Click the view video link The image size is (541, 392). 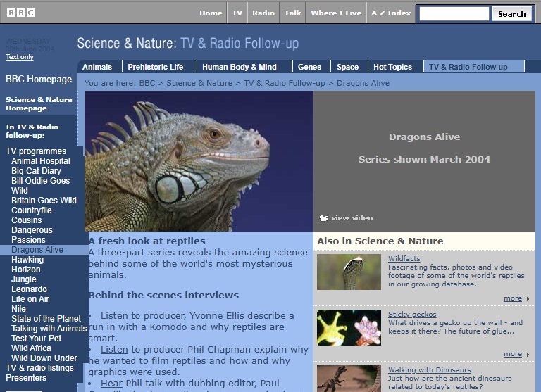[x=352, y=218]
